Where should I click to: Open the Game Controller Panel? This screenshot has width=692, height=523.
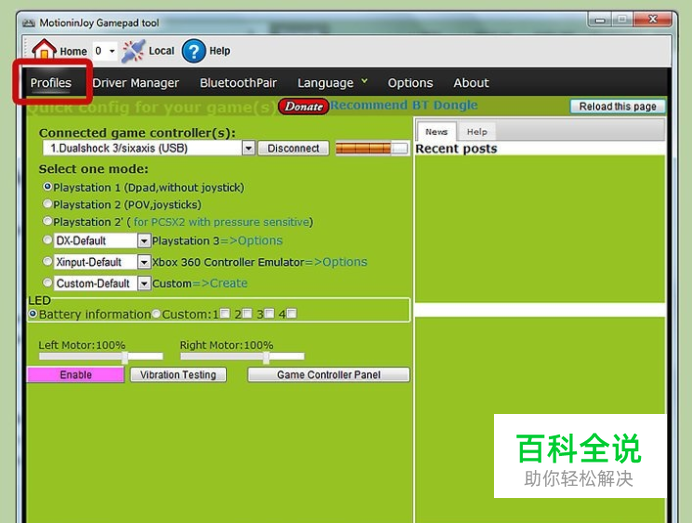pyautogui.click(x=329, y=375)
